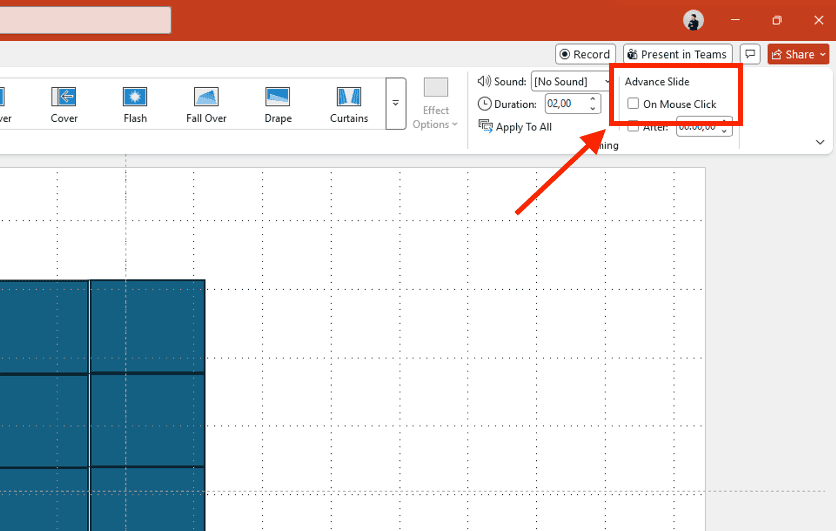The width and height of the screenshot is (836, 531).
Task: Click the search box in title bar
Action: click(x=85, y=20)
